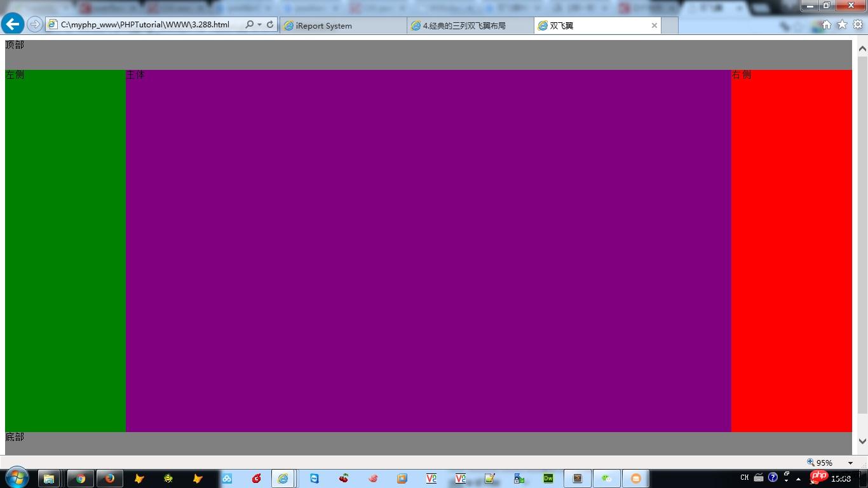This screenshot has width=868, height=488.
Task: Open Dreamweaver from the taskbar
Action: pos(548,478)
